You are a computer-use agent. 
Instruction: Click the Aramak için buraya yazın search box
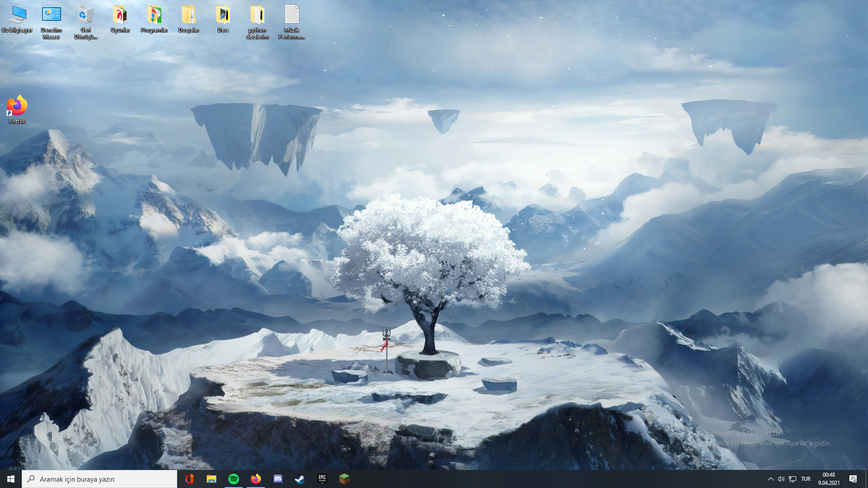click(99, 479)
